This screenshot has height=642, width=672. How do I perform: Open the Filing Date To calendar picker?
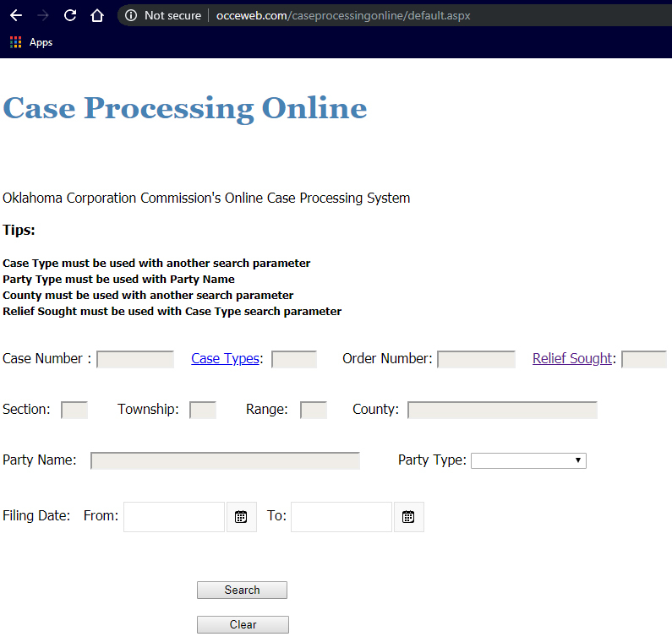[408, 517]
